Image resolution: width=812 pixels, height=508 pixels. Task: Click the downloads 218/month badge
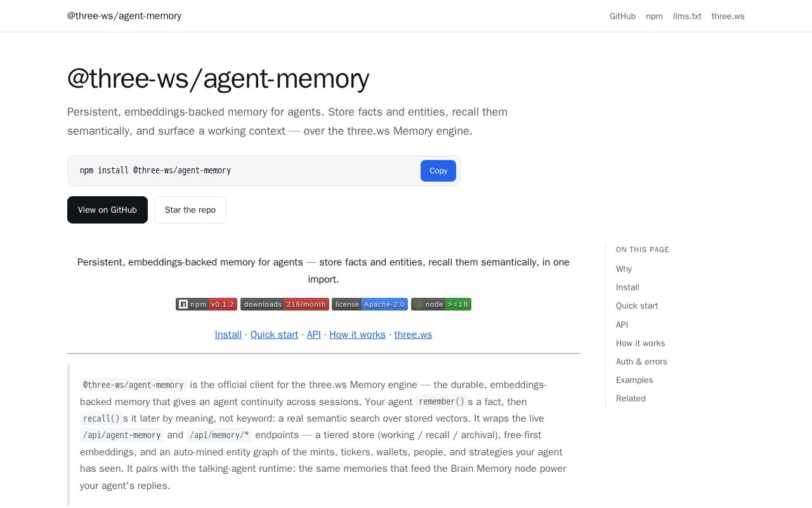click(x=285, y=304)
